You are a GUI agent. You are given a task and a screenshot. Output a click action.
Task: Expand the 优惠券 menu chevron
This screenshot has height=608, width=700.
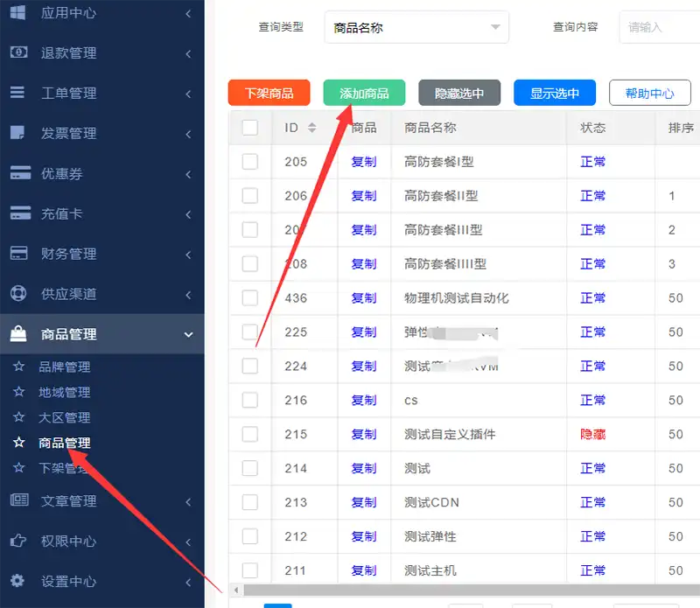point(188,174)
